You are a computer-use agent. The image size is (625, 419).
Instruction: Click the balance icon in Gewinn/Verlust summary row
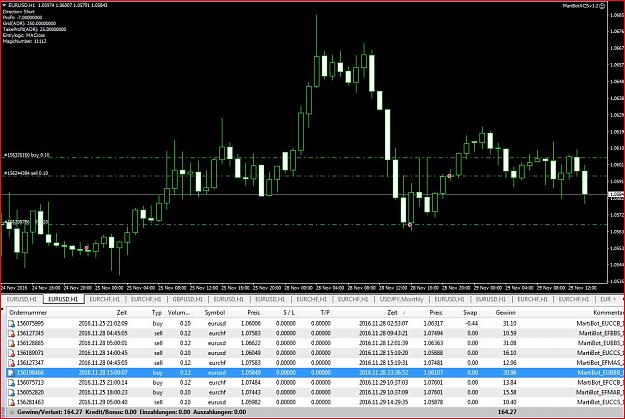pyautogui.click(x=12, y=412)
